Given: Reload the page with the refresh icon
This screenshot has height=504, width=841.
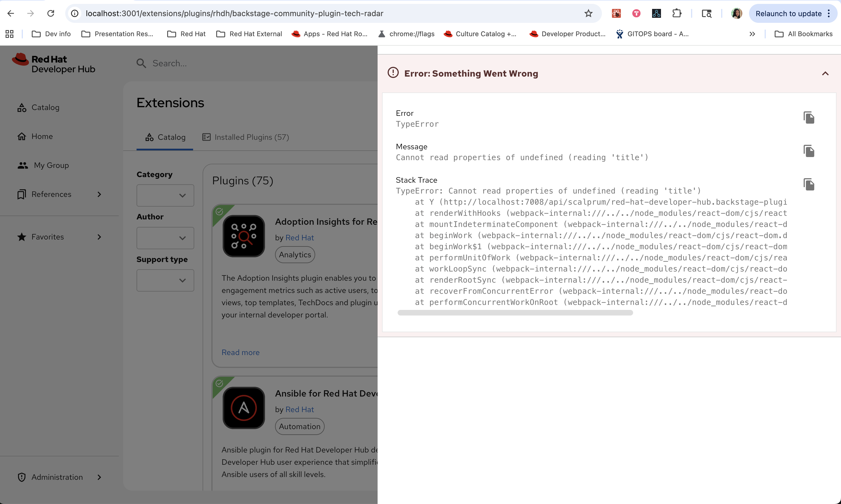Looking at the screenshot, I should click(x=51, y=13).
